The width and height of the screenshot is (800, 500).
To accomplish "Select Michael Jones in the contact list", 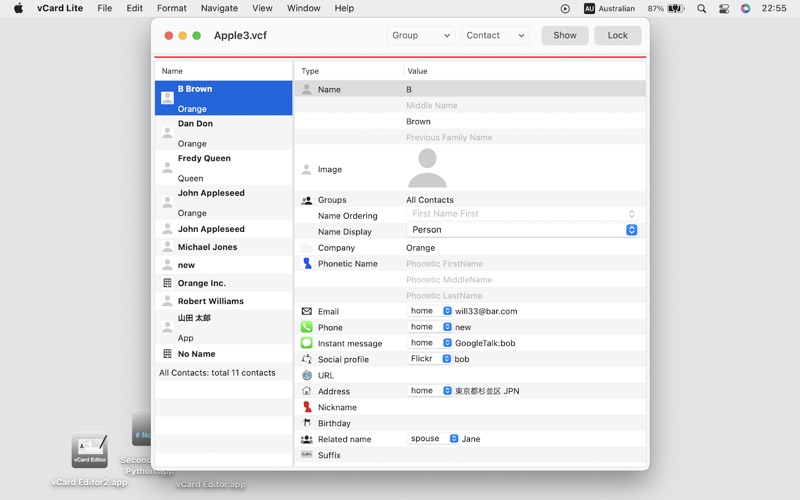I will tap(208, 247).
